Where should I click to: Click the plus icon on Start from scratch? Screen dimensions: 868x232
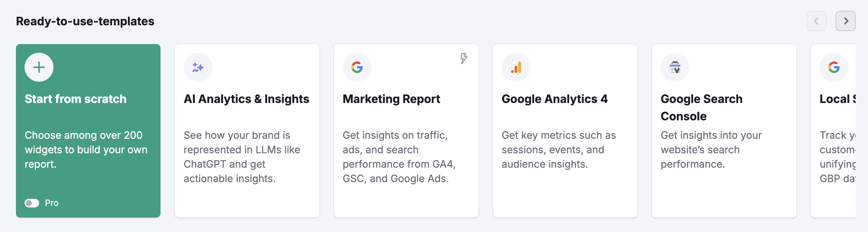pyautogui.click(x=38, y=67)
